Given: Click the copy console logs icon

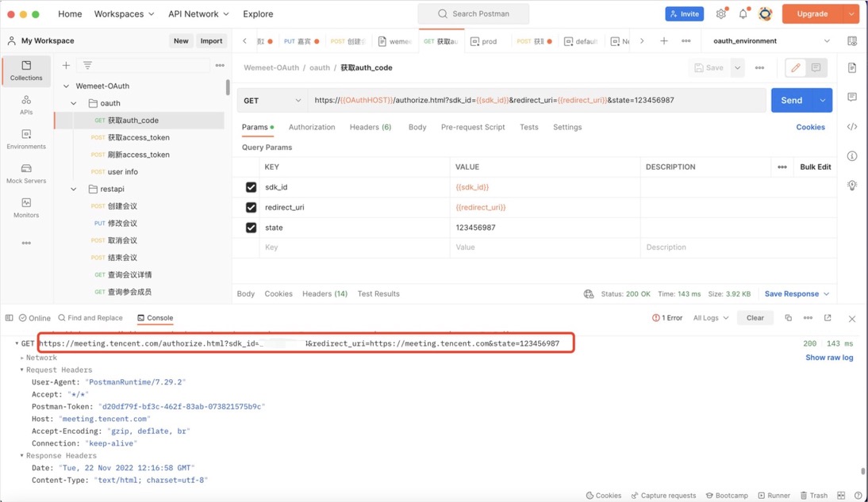Looking at the screenshot, I should point(789,318).
